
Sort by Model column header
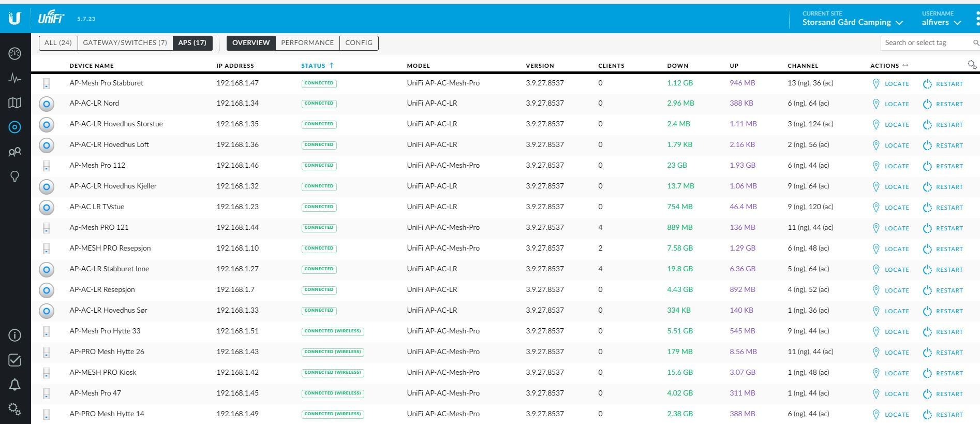coord(418,66)
